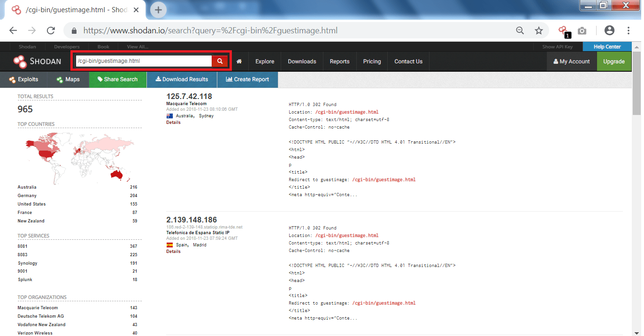
Task: Filter results by country Australia in sidebar
Action: pyautogui.click(x=27, y=187)
